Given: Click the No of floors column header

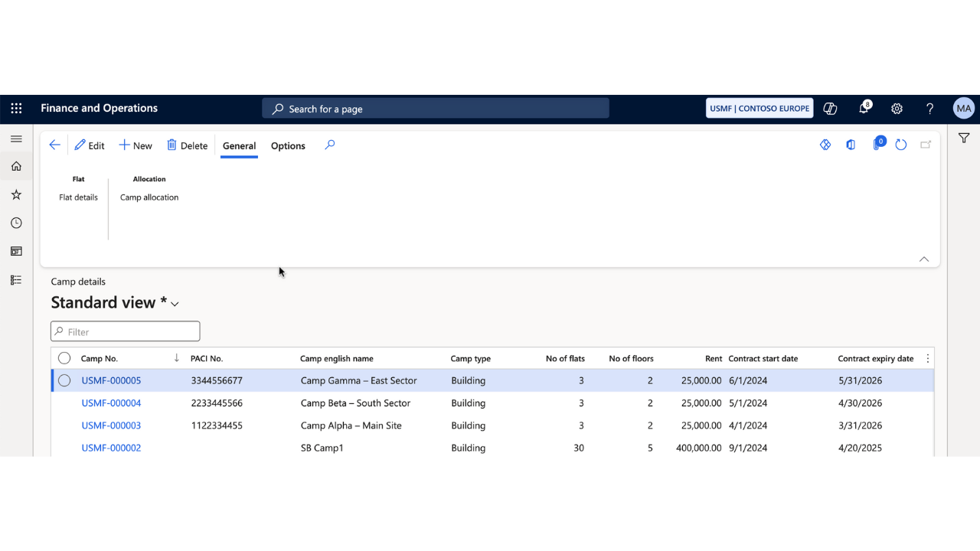Looking at the screenshot, I should pyautogui.click(x=631, y=359).
